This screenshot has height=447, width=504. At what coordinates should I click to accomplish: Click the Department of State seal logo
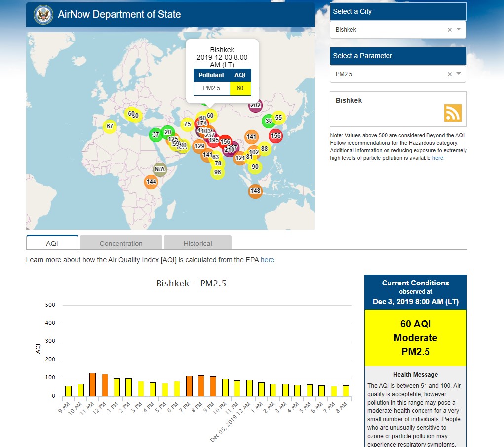[x=43, y=15]
